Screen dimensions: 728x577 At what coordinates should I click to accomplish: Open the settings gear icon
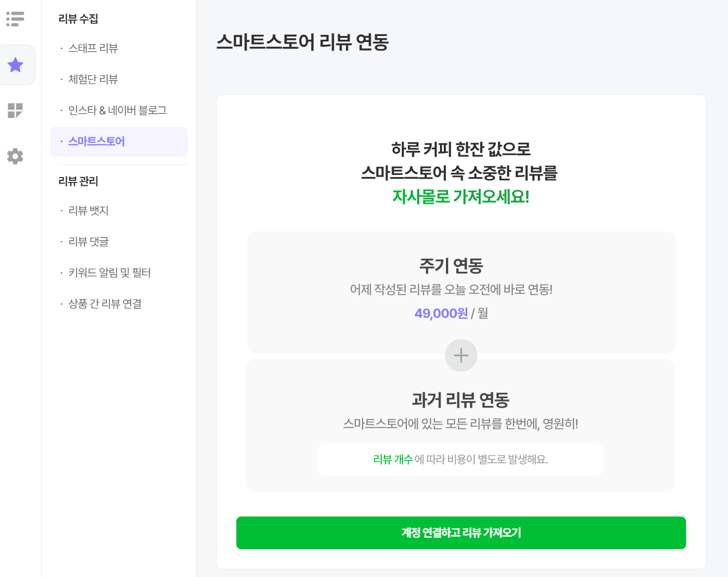(x=15, y=156)
